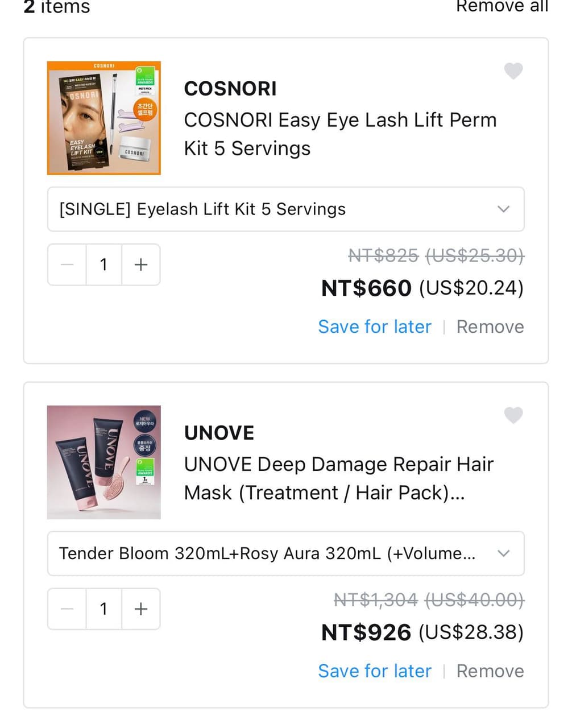The width and height of the screenshot is (572, 728).
Task: Increase COSNORI lash kit quantity with plus
Action: (x=141, y=264)
